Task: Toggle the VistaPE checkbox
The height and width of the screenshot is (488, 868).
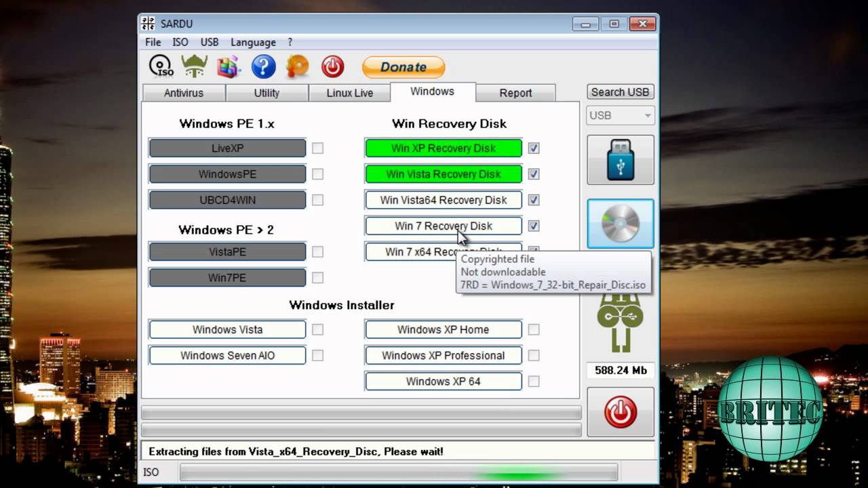Action: (x=317, y=252)
